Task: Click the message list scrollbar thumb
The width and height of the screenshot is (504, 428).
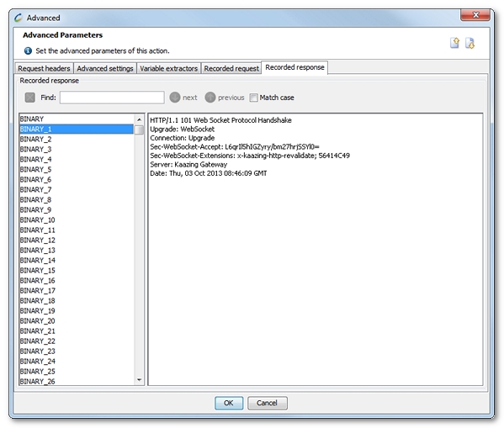Action: (x=139, y=129)
